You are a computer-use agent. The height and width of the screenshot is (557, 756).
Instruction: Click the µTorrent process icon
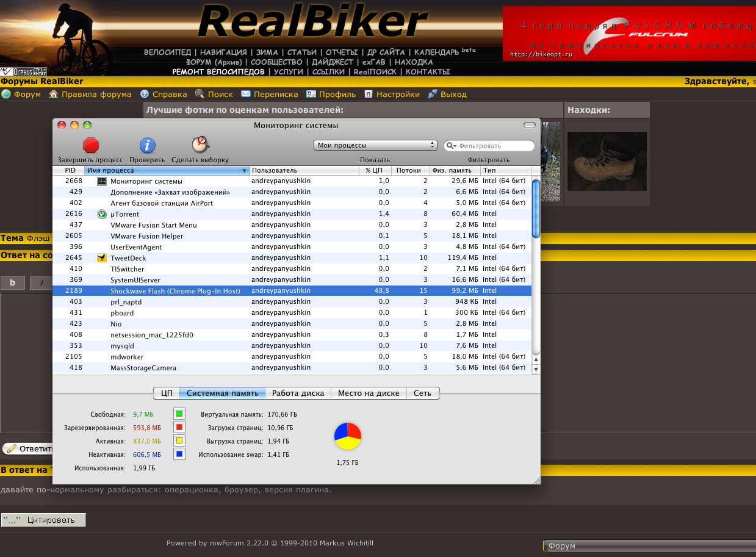pyautogui.click(x=102, y=214)
